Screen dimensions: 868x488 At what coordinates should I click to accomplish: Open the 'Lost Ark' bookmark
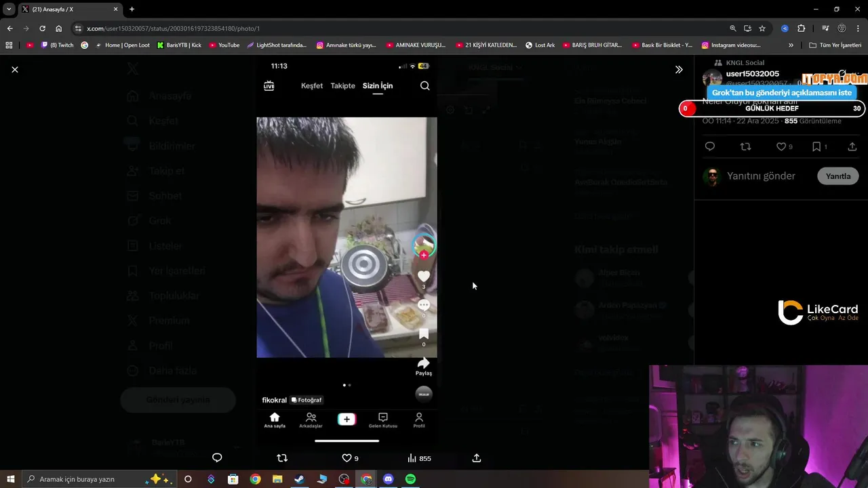(x=540, y=45)
